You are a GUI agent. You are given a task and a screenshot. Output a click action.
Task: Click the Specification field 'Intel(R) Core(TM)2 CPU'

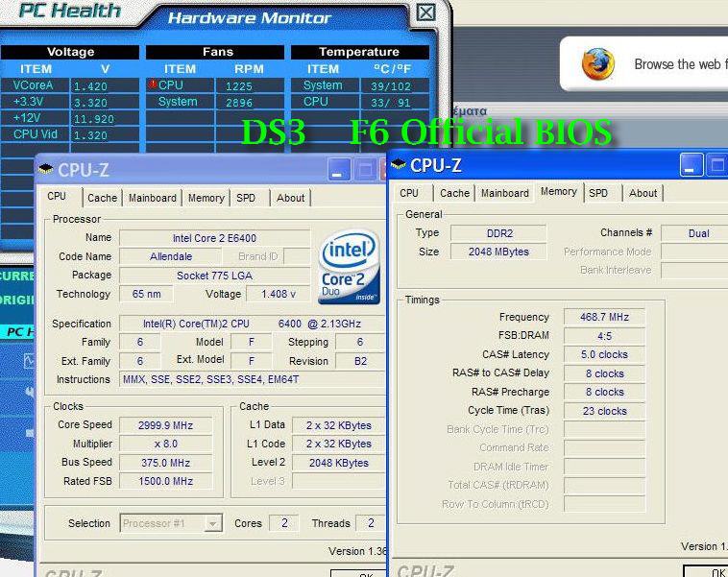tap(252, 324)
